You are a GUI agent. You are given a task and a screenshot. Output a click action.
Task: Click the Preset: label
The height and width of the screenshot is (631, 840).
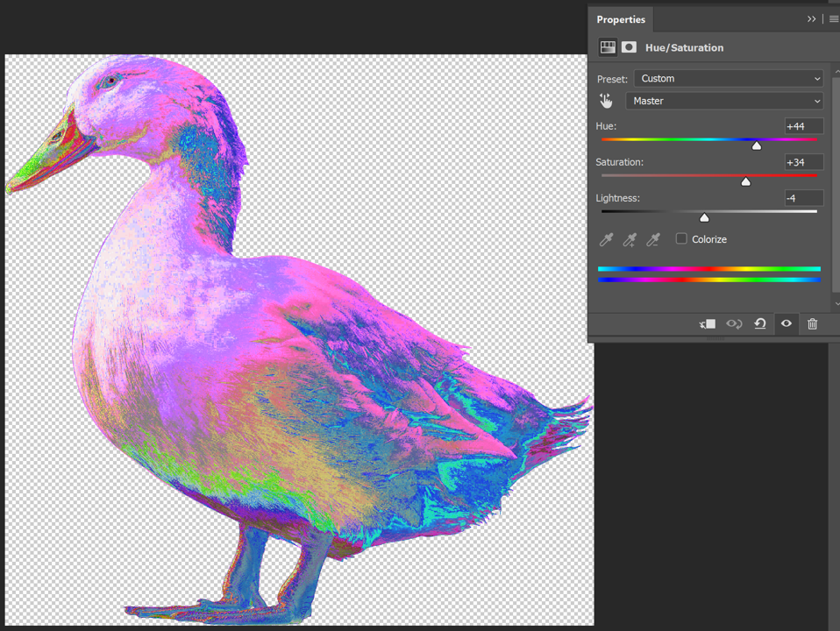pyautogui.click(x=612, y=79)
